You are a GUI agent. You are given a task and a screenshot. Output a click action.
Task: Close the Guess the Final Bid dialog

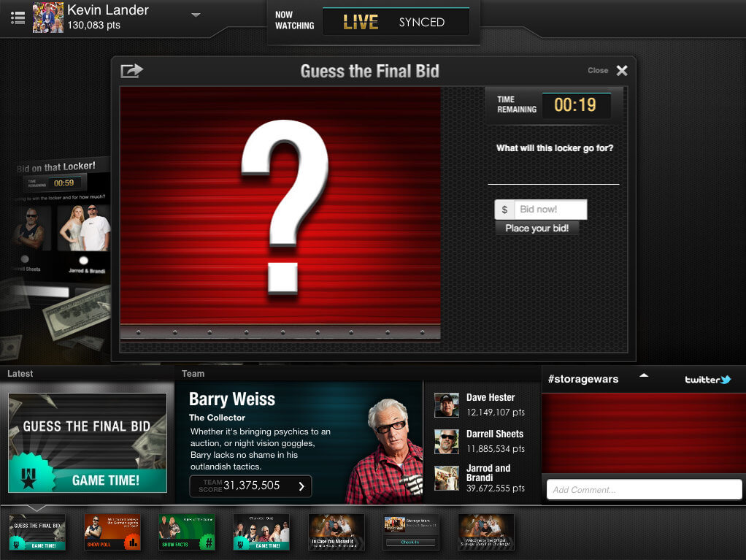pos(621,71)
